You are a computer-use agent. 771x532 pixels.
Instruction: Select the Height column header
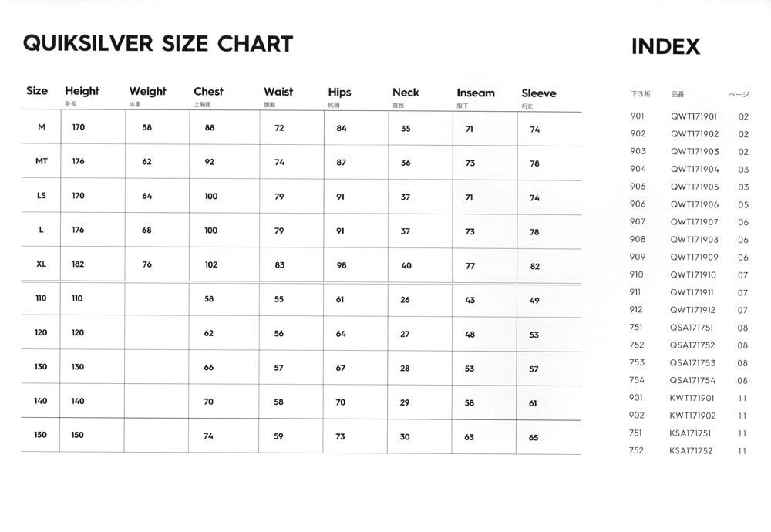point(82,92)
